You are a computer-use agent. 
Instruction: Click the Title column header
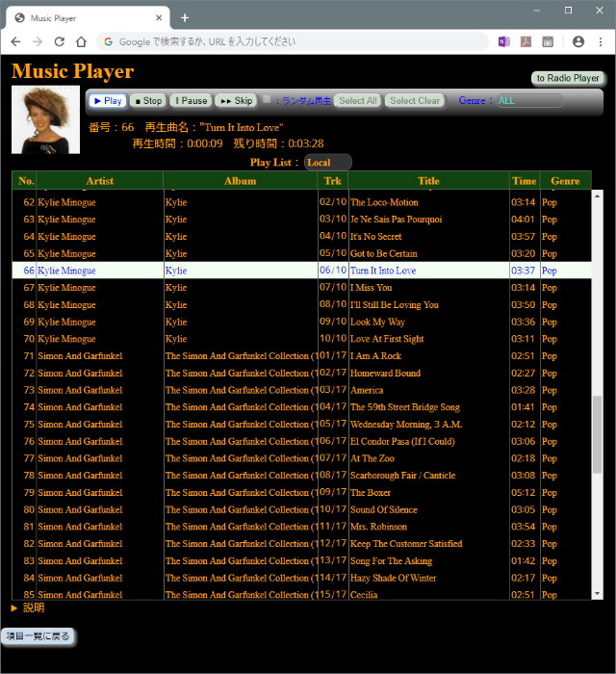tap(428, 181)
